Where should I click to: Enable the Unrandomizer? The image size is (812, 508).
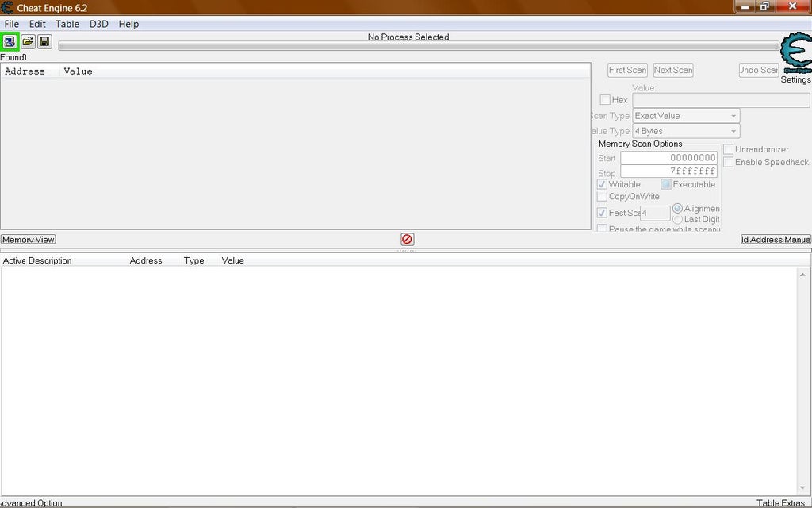(728, 148)
